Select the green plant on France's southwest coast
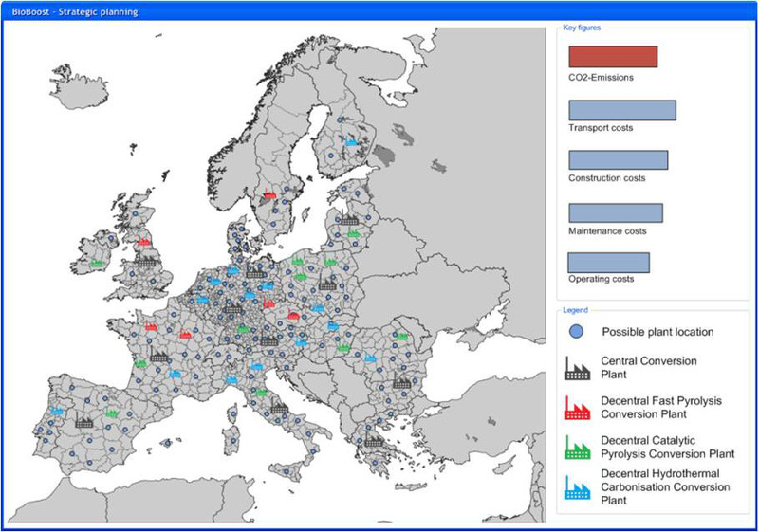The width and height of the screenshot is (759, 532). coord(140,363)
